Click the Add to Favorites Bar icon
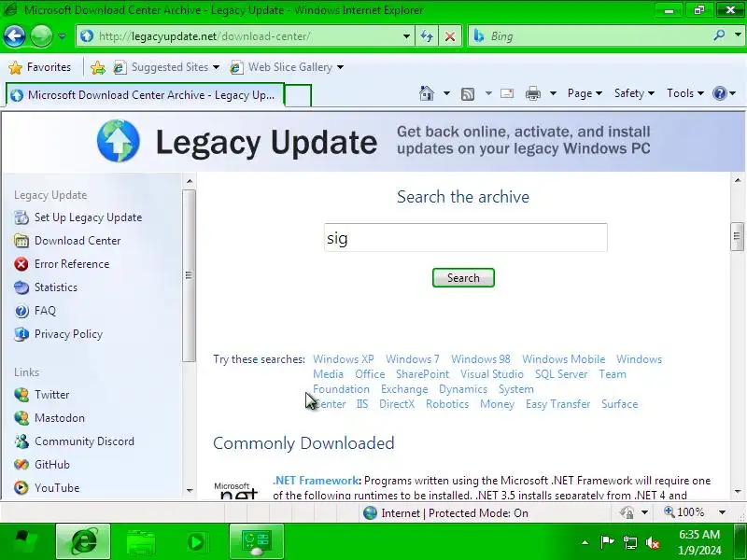Image resolution: width=747 pixels, height=560 pixels. (98, 67)
